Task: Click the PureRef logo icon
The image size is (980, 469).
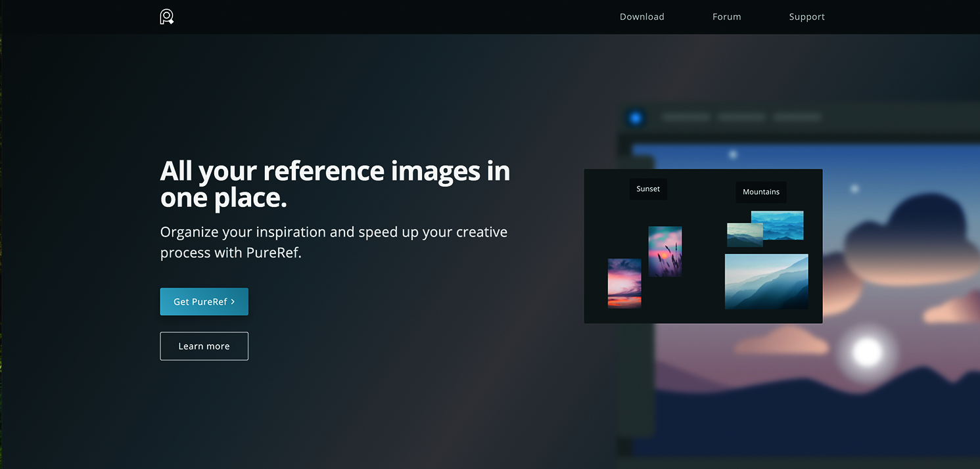Action: 167,16
